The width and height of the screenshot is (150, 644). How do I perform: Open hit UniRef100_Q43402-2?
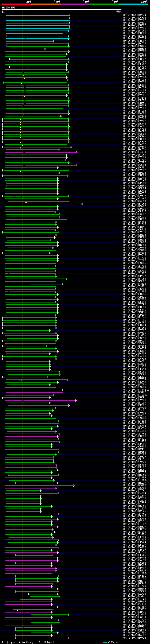136,390
